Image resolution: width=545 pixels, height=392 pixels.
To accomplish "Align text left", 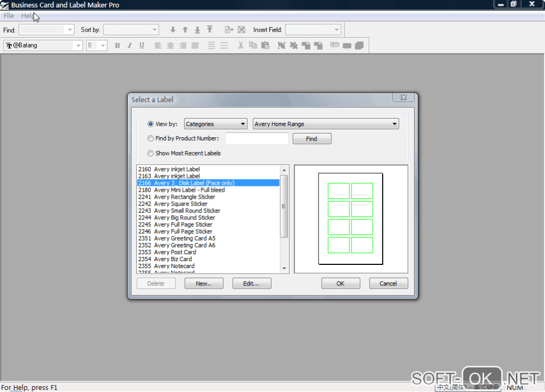I will coord(158,45).
